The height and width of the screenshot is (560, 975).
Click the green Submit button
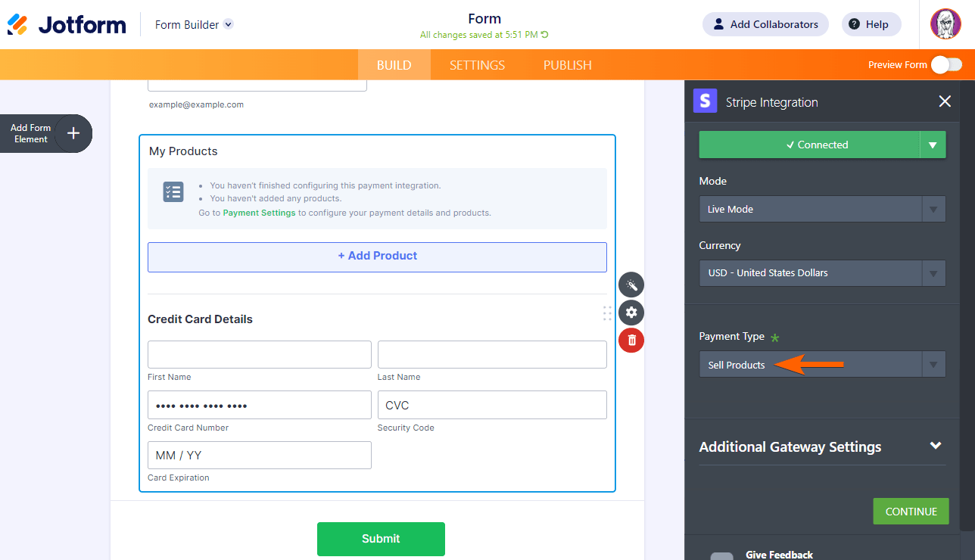381,539
